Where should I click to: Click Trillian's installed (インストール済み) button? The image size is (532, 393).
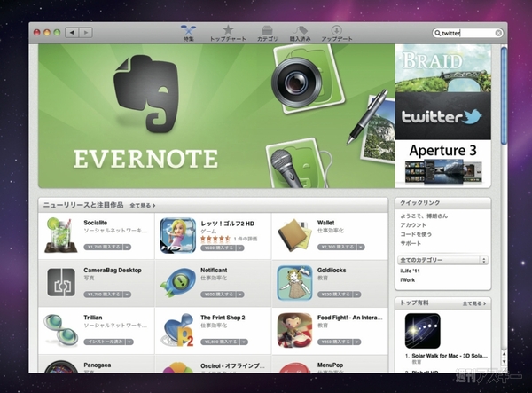click(105, 342)
